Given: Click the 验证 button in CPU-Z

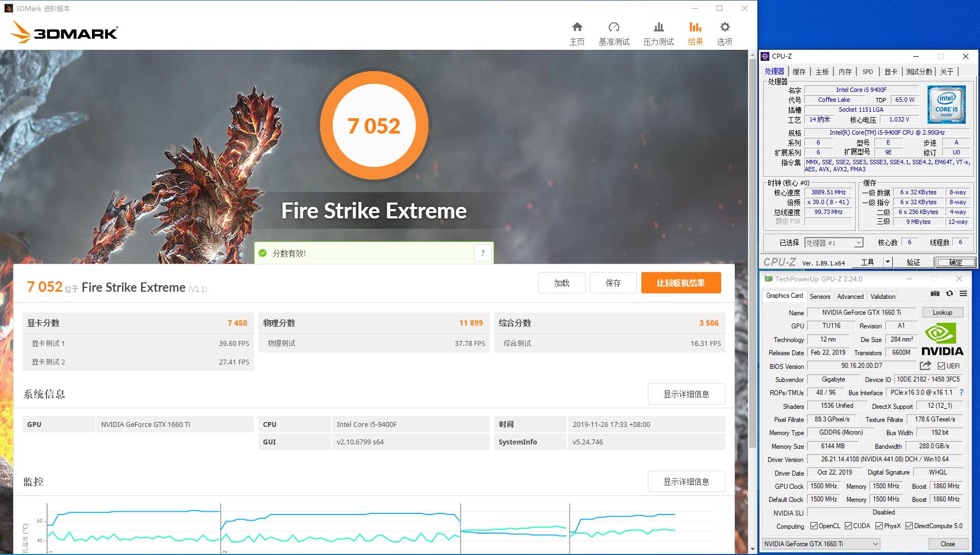Looking at the screenshot, I should coord(913,262).
